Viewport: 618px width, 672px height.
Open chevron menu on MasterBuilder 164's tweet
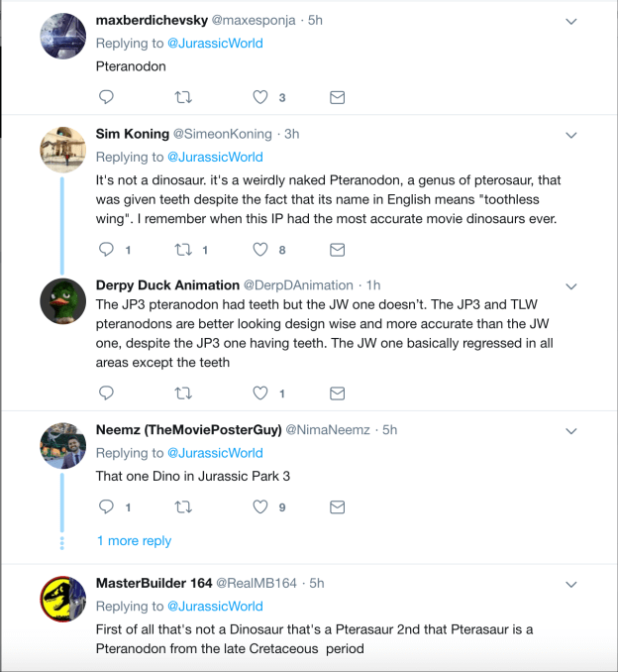(571, 583)
